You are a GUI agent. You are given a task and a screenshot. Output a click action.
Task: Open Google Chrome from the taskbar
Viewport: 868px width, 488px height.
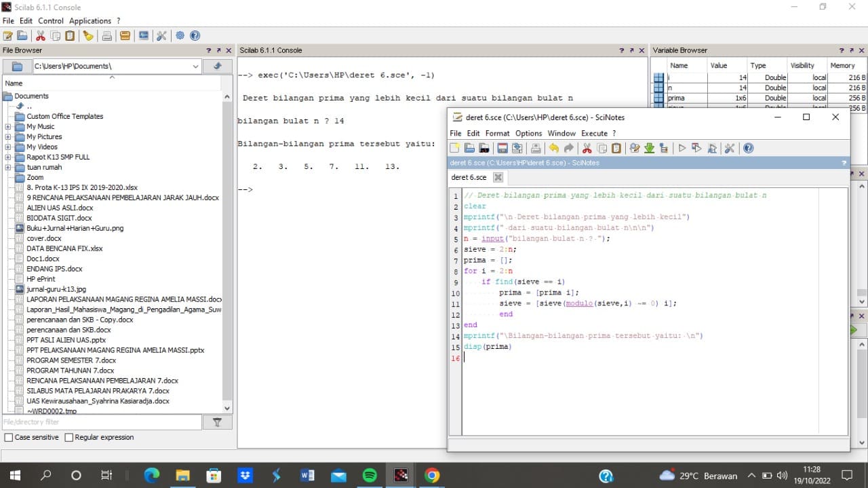pos(432,475)
